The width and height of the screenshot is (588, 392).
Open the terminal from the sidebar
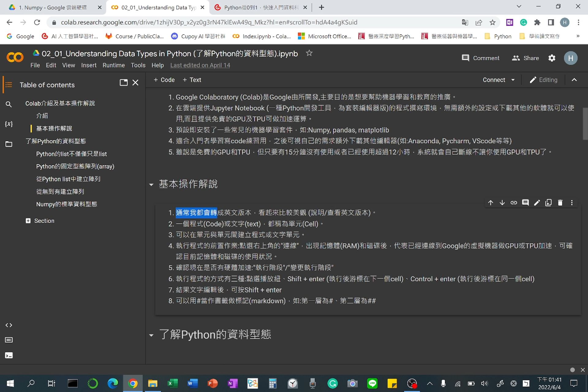(x=9, y=355)
